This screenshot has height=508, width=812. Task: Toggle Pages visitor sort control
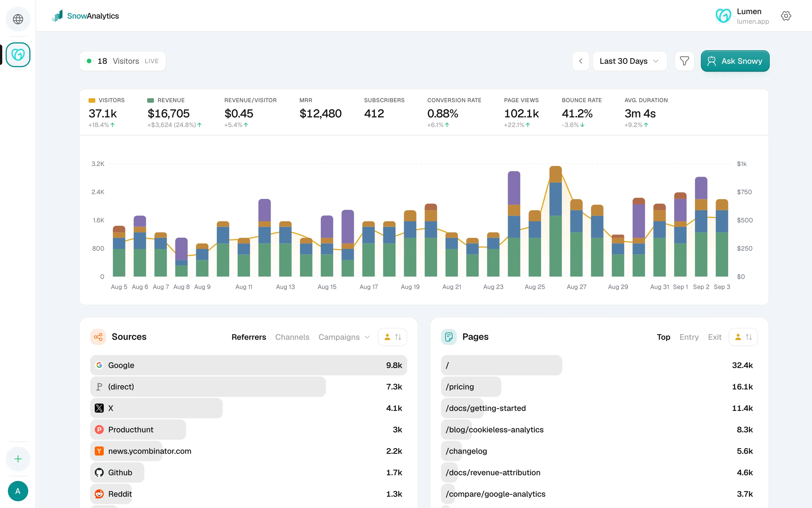click(x=743, y=337)
